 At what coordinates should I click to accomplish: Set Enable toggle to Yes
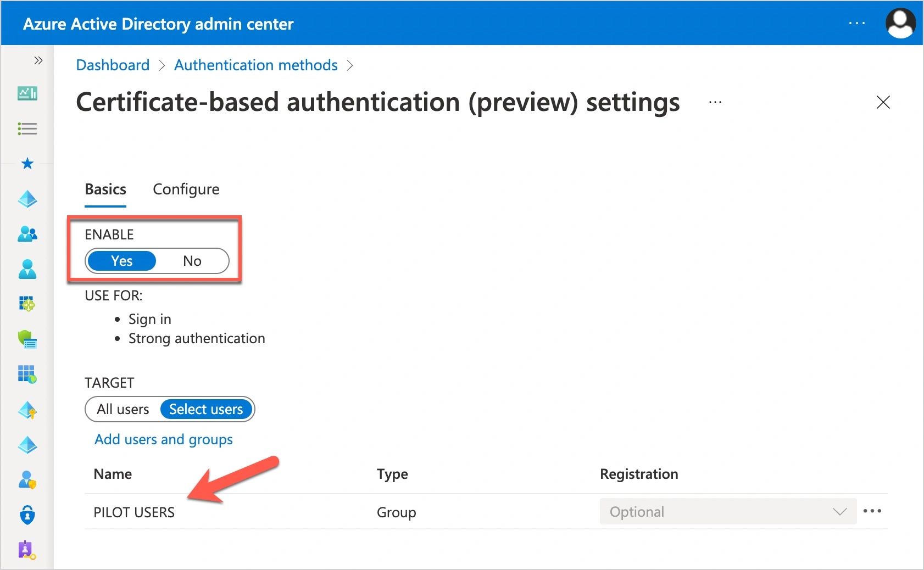(122, 261)
